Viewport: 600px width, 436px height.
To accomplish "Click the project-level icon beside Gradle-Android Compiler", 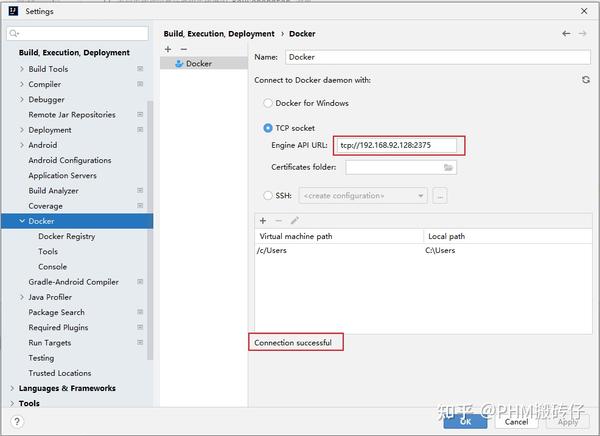I will pos(140,281).
